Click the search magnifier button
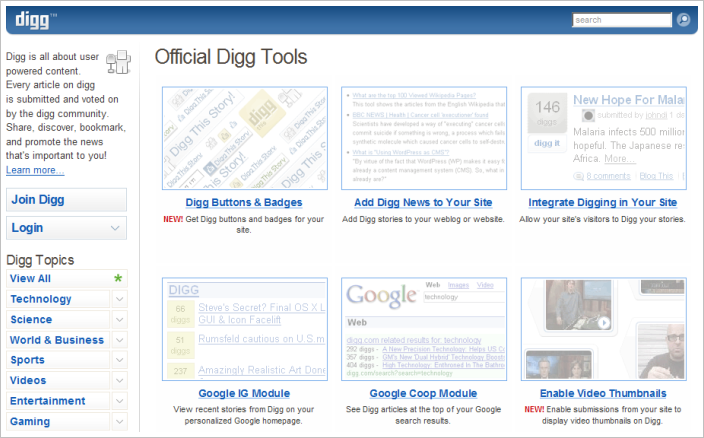 click(683, 20)
